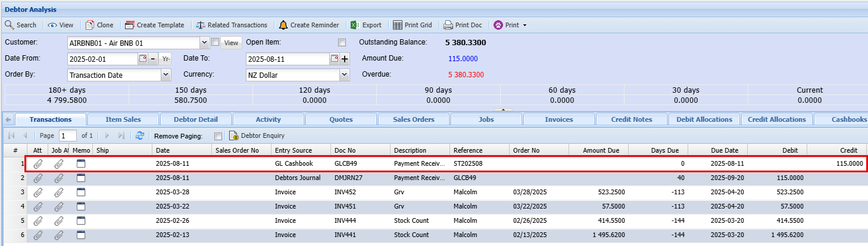Click the Page number input field
The width and height of the screenshot is (868, 246).
pos(68,135)
